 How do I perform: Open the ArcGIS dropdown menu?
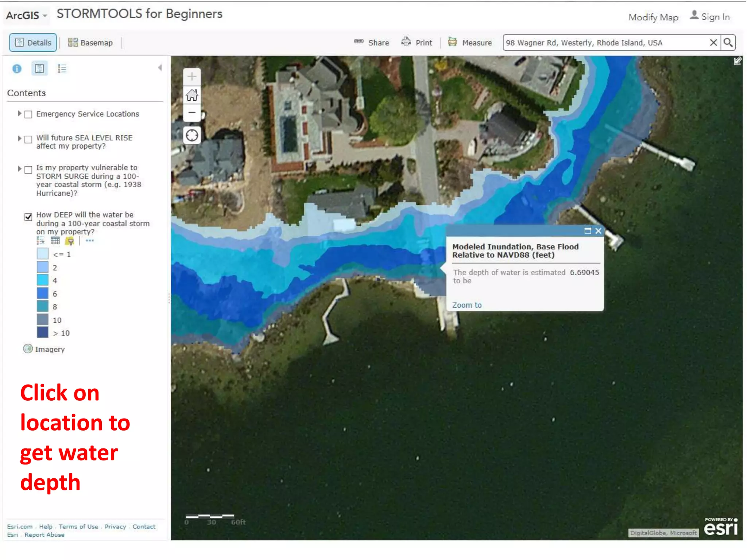(26, 15)
